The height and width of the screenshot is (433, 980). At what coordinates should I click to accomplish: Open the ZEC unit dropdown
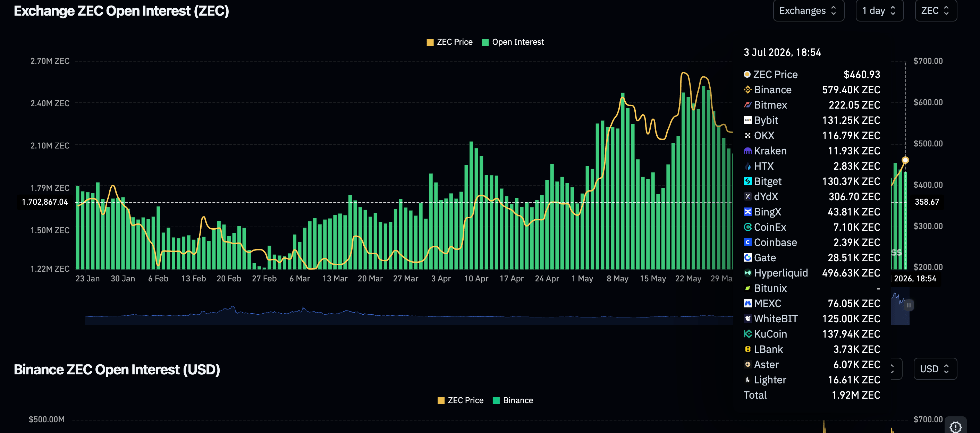coord(936,11)
